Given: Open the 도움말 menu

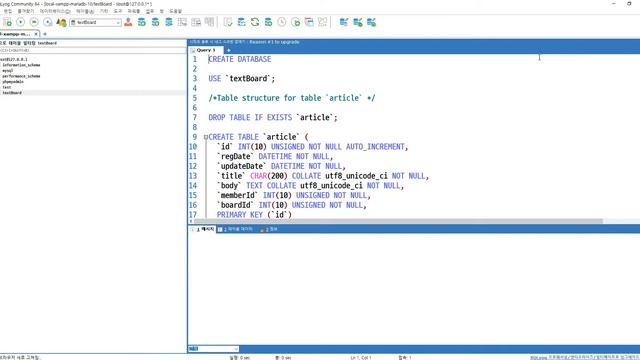Looking at the screenshot, I should pyautogui.click(x=176, y=11).
